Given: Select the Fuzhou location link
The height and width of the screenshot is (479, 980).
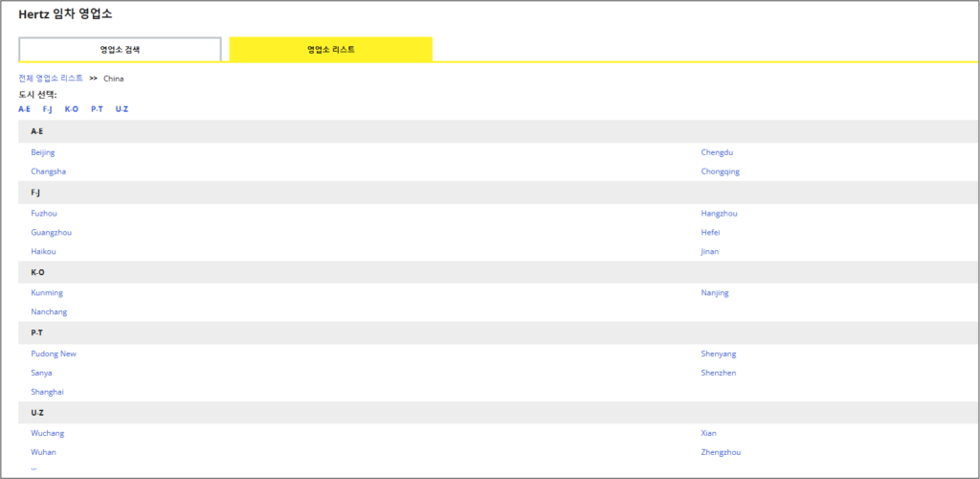Looking at the screenshot, I should coord(44,214).
